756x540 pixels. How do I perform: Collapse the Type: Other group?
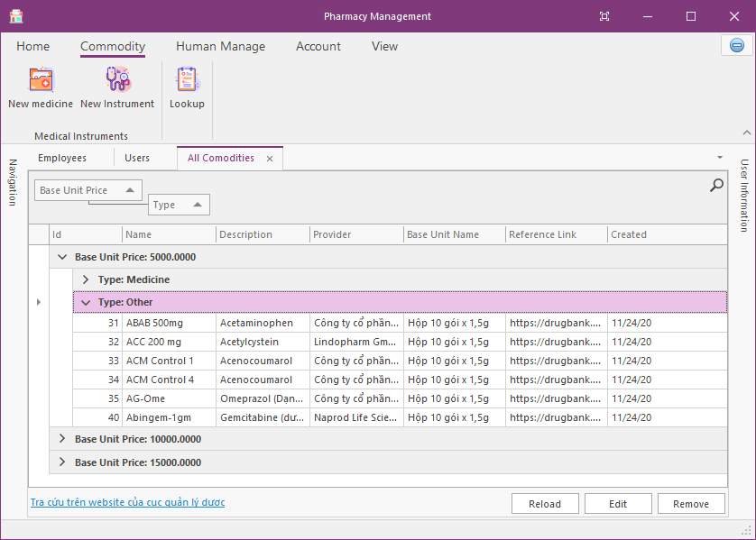click(x=84, y=303)
